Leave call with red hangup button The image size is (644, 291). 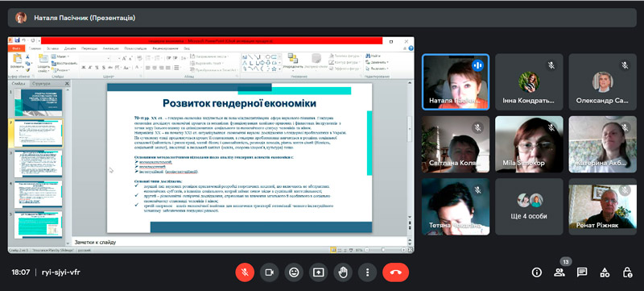click(395, 272)
